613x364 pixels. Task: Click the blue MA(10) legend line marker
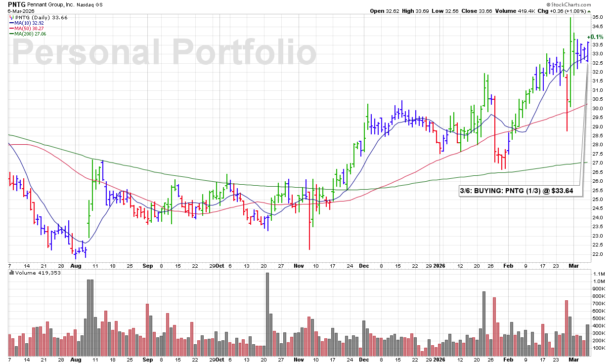pyautogui.click(x=11, y=23)
